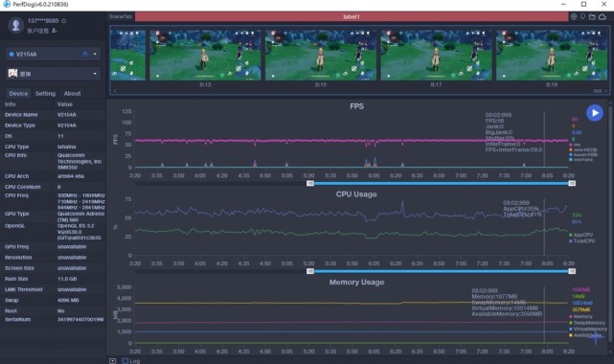The height and width of the screenshot is (364, 614).
Task: Click the location pin icon in the top toolbar
Action: [x=574, y=16]
